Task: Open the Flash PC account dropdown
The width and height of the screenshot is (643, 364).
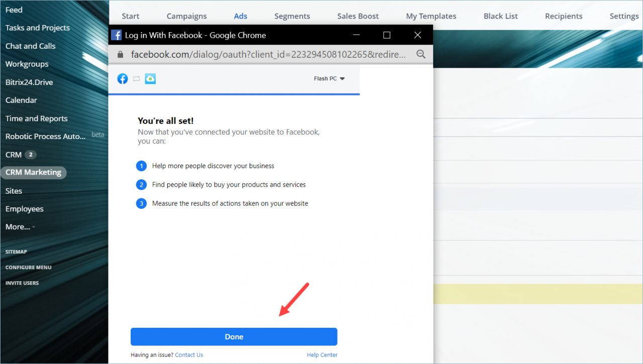Action: click(329, 79)
